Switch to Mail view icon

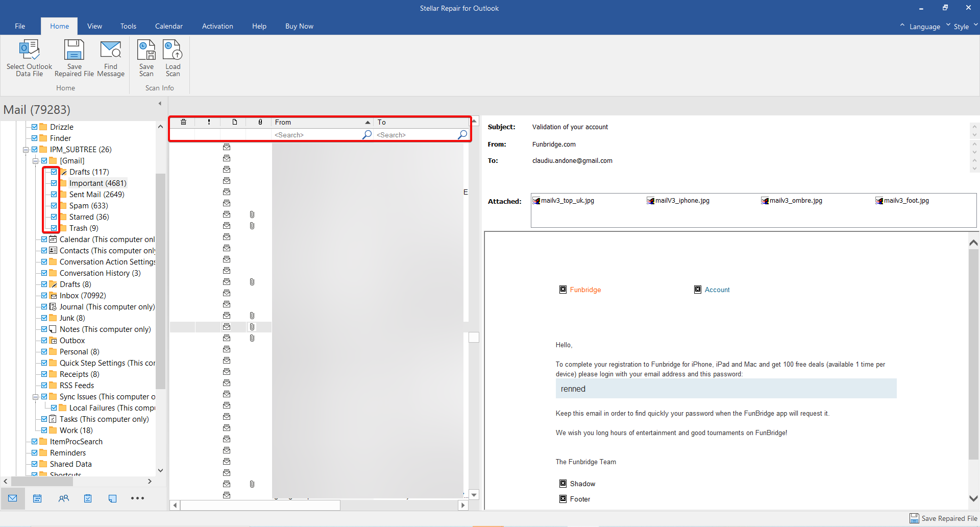(13, 498)
